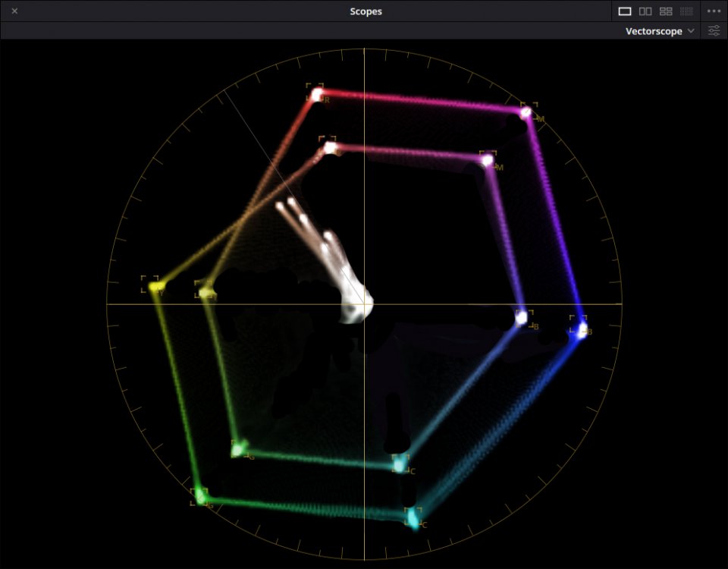Click the inner green G target box
The image size is (728, 569).
click(240, 448)
